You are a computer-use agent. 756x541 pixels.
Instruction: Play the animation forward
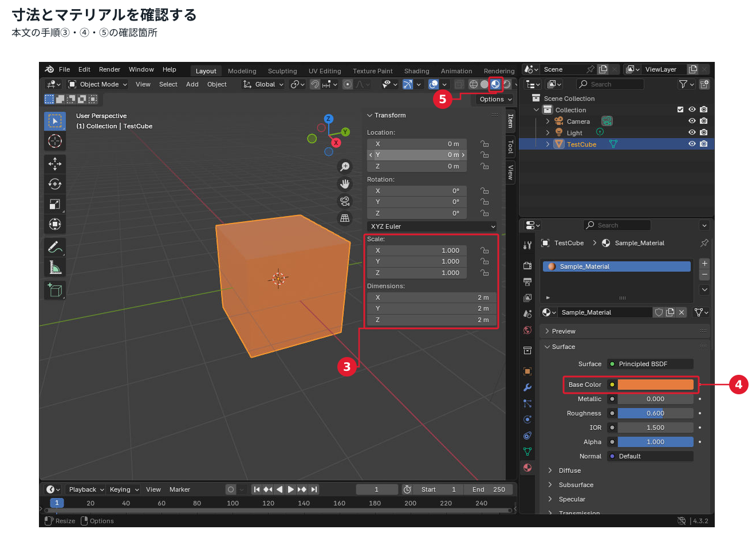click(291, 489)
